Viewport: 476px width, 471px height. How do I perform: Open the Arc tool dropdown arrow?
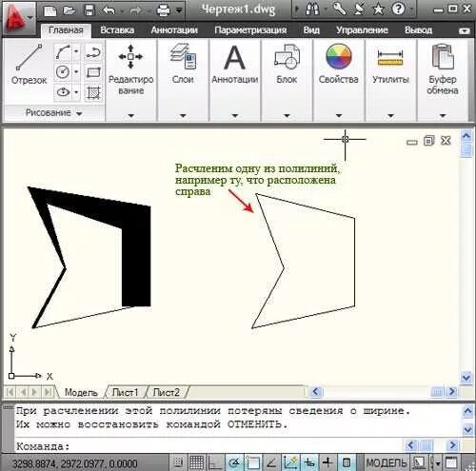(76, 51)
